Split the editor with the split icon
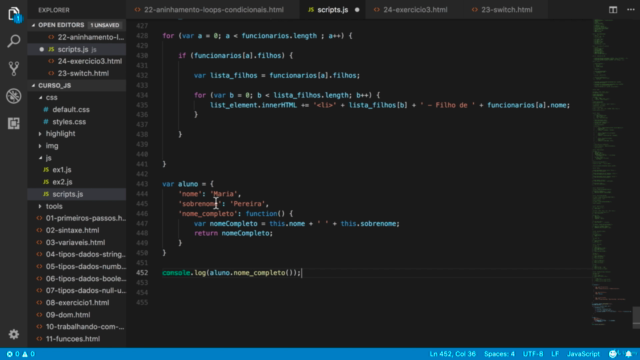This screenshot has height=360, width=640. (x=613, y=10)
